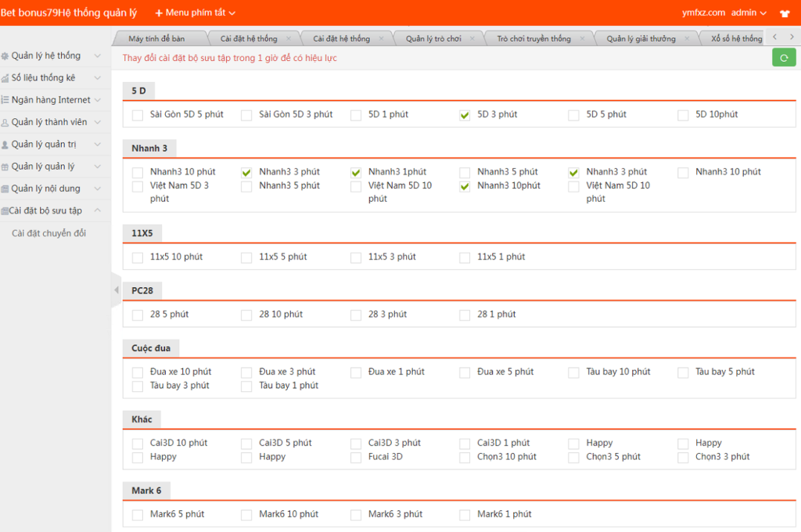Open the admin account dropdown
801x532 pixels.
click(x=749, y=13)
